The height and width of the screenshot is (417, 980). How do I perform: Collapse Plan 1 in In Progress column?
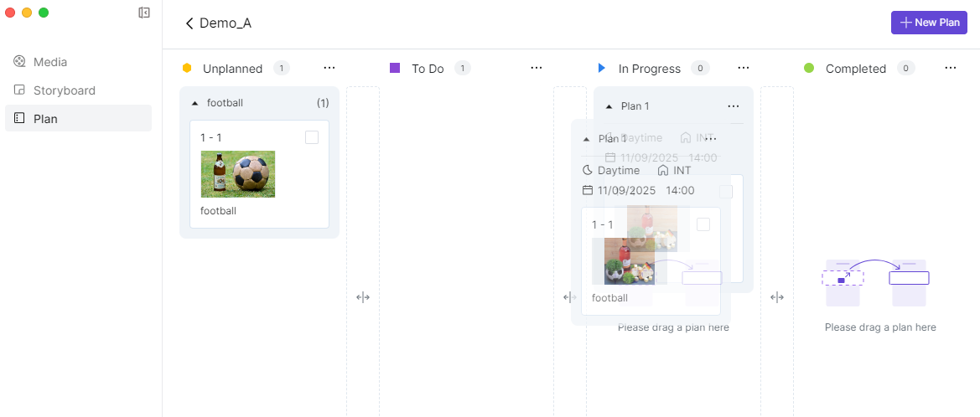point(609,106)
